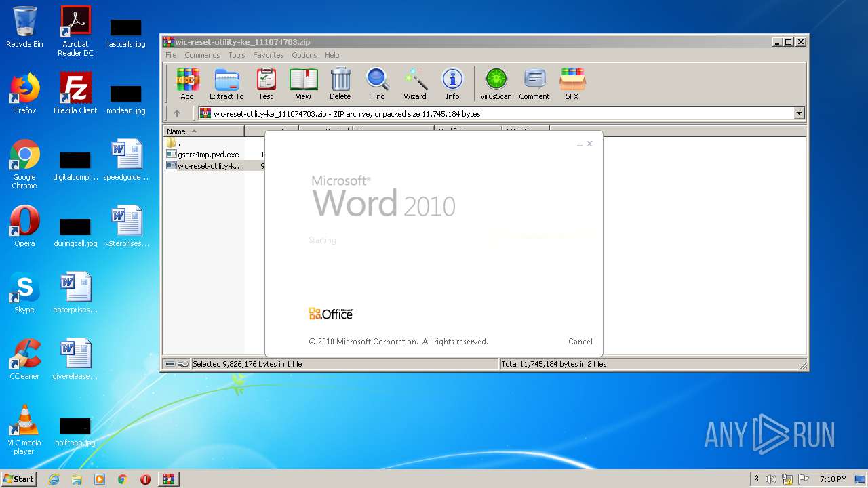Cancel the Word 2010 startup splash
This screenshot has height=488, width=868.
pyautogui.click(x=580, y=342)
